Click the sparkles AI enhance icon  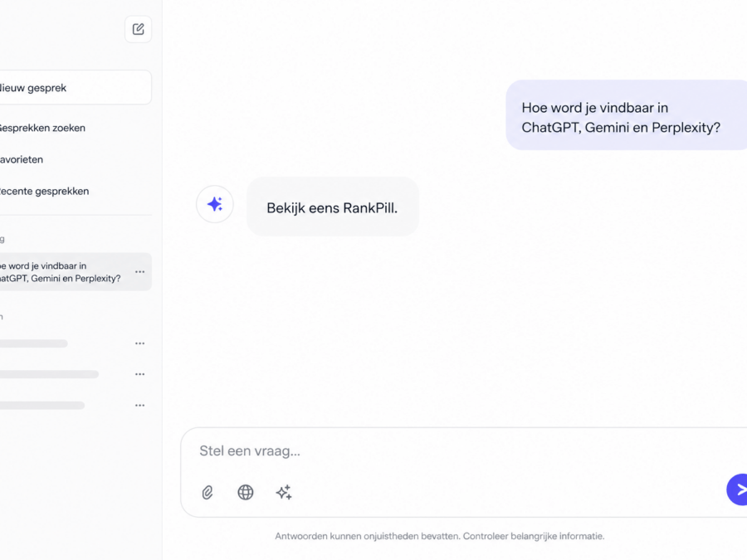[x=284, y=492]
